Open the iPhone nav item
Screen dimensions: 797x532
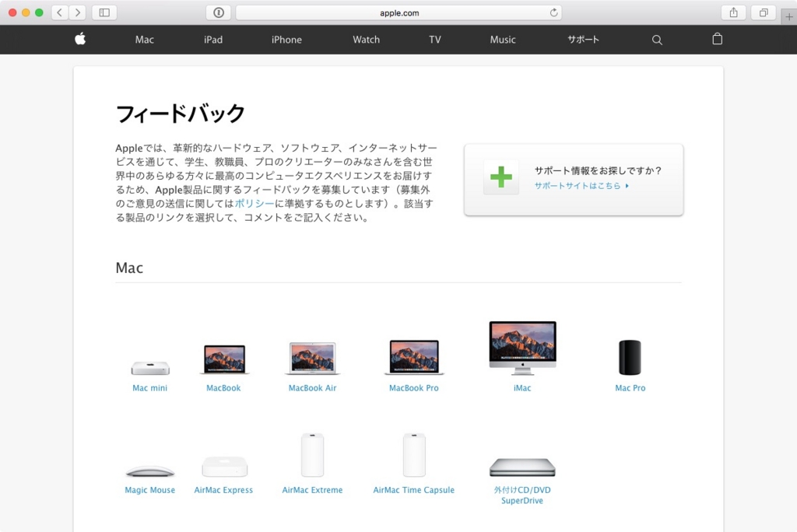click(x=286, y=40)
